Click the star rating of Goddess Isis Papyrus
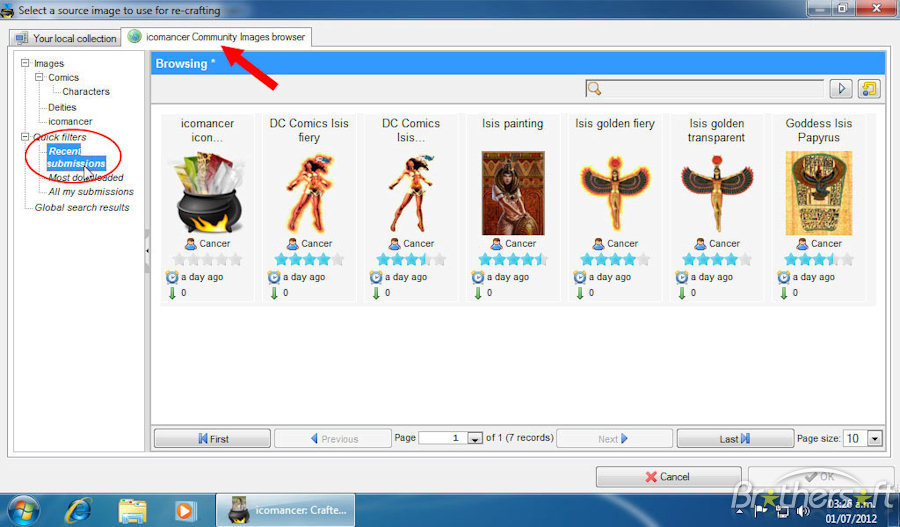Image resolution: width=900 pixels, height=527 pixels. click(818, 260)
